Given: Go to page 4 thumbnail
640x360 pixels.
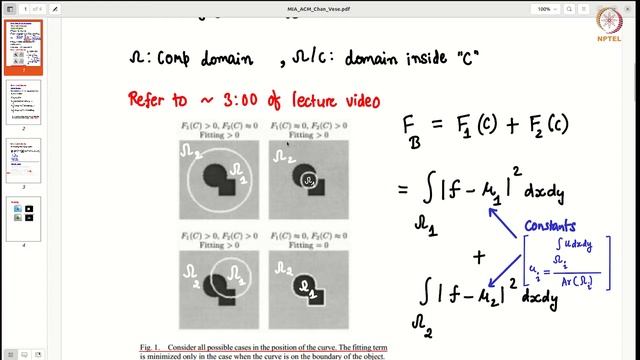Looking at the screenshot, I should [24, 219].
